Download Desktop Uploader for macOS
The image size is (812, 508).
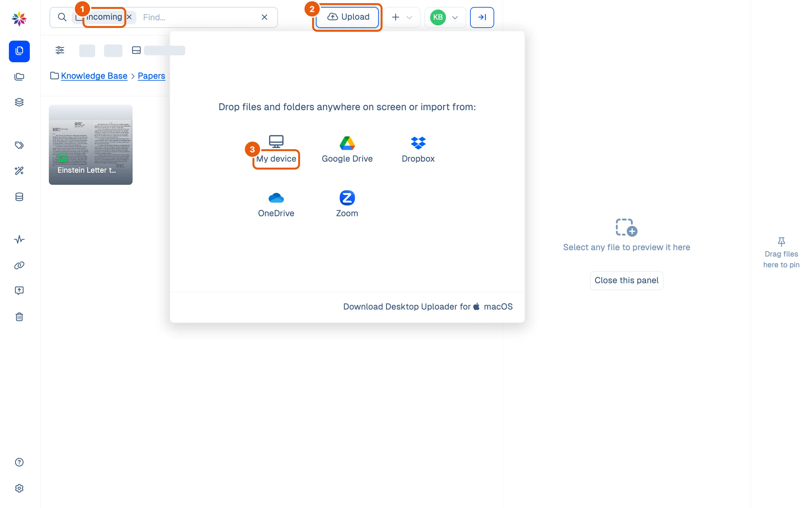(x=428, y=306)
